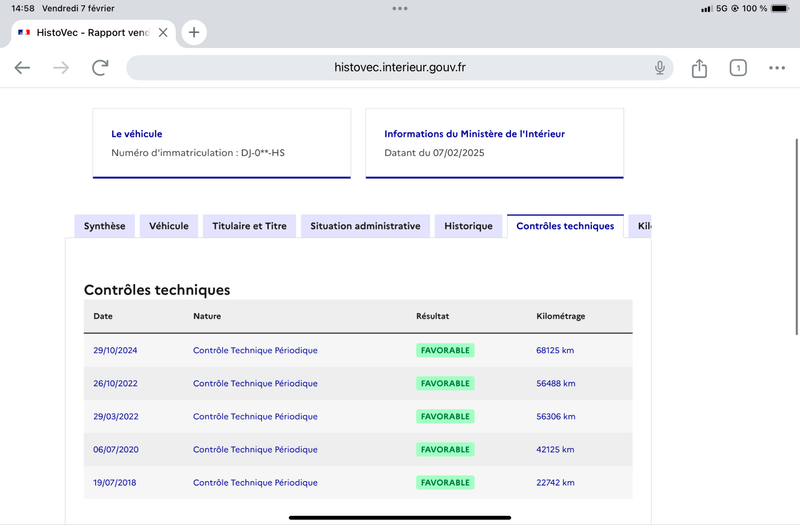The image size is (800, 525).
Task: Open the Véhicule tab
Action: click(x=169, y=226)
